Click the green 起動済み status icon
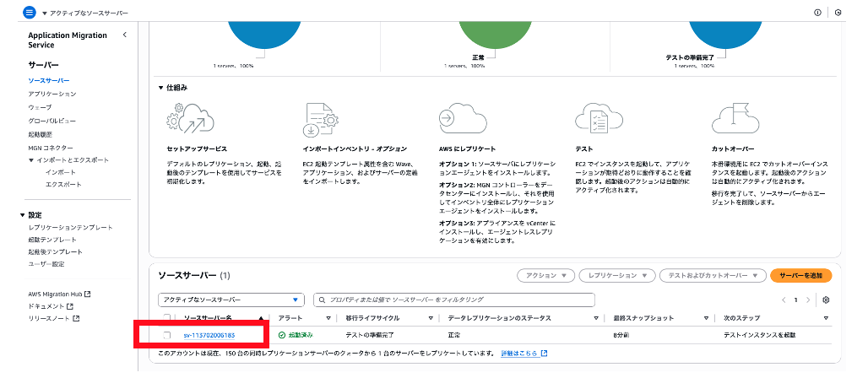 click(x=282, y=335)
